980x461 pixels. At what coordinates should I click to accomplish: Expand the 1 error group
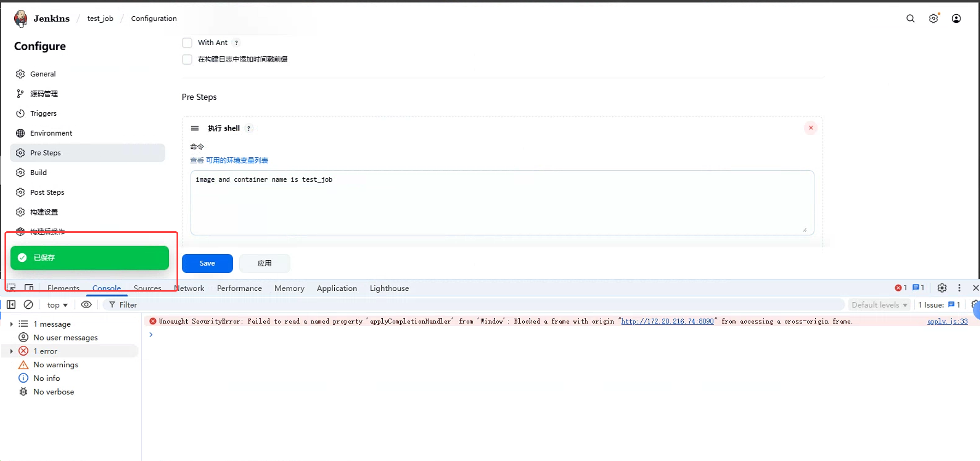click(x=11, y=351)
